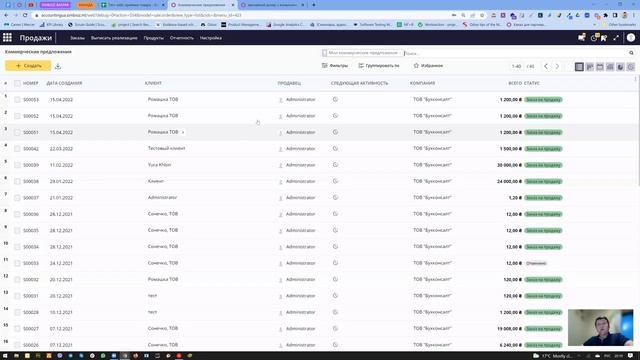Toggle fullscreen expand icon in top bar
The image size is (640, 360).
point(616,38)
